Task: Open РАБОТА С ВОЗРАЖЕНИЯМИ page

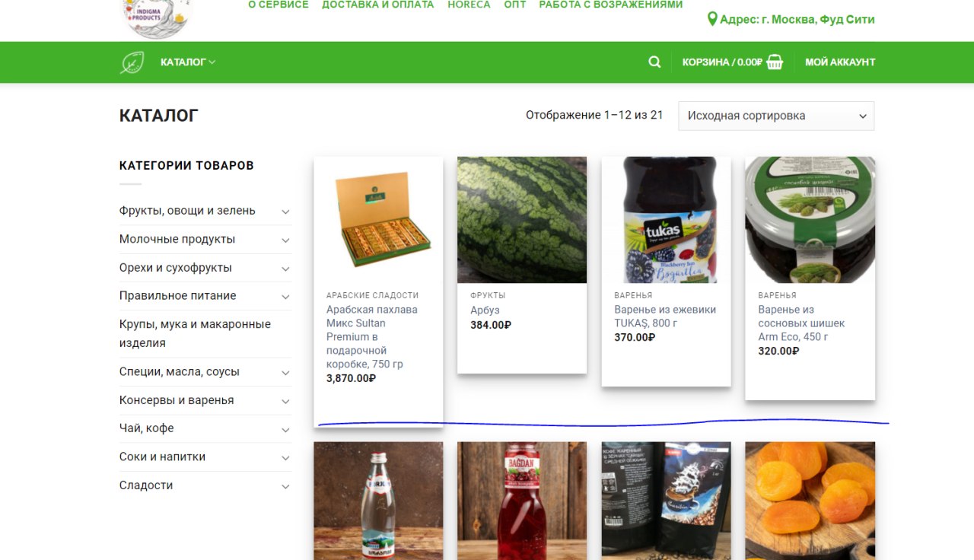Action: 611,5
